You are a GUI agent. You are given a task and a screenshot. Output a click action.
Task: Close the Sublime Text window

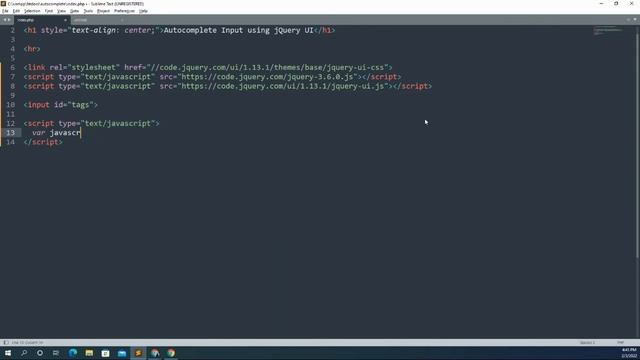point(631,4)
